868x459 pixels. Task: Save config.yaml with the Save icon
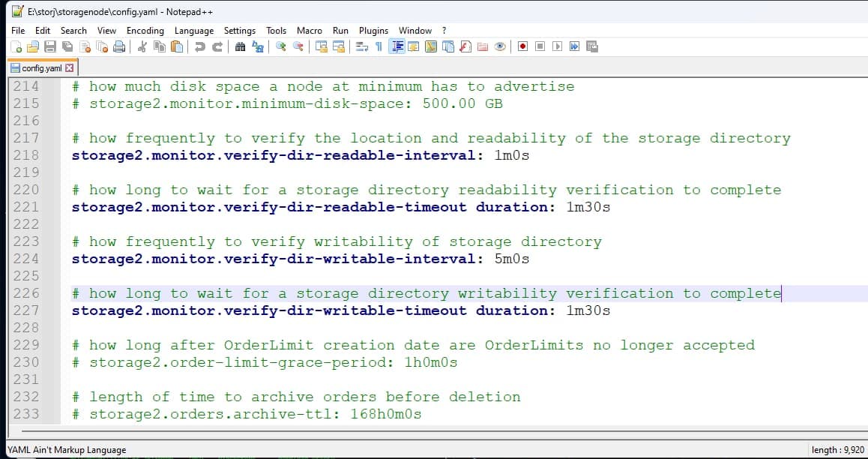pos(50,47)
